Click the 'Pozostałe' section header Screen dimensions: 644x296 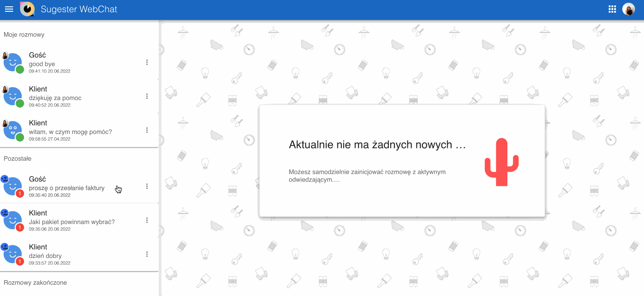coord(18,158)
